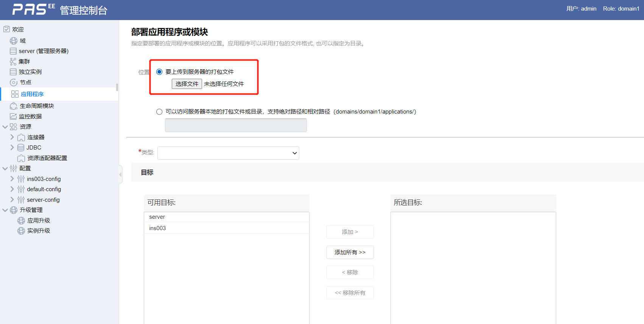Expand the 连接器 tree node
Screen dimensions: 644x324
tap(12, 137)
